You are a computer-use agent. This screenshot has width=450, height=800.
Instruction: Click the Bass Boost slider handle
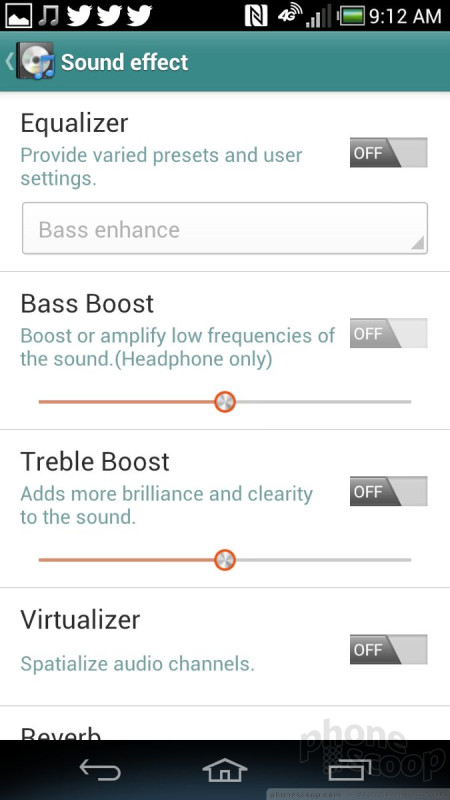coord(224,402)
